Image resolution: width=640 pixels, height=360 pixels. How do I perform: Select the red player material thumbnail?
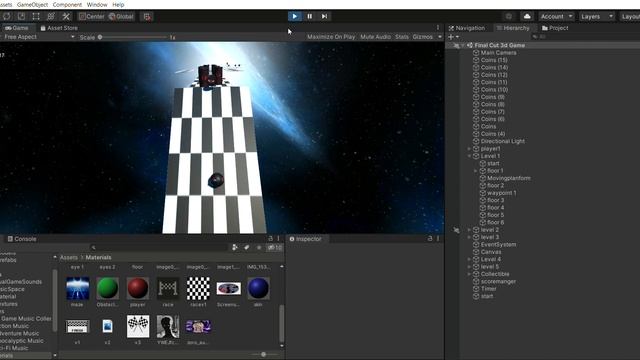point(138,288)
